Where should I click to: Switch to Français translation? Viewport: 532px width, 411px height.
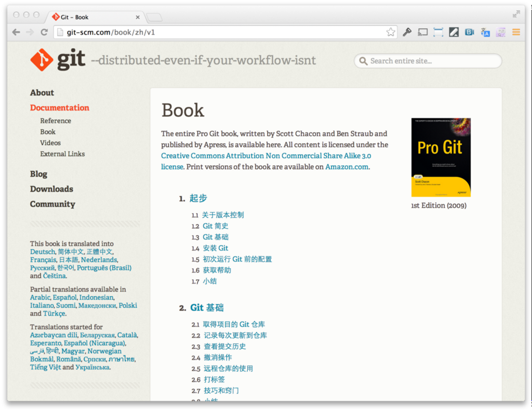click(x=43, y=260)
